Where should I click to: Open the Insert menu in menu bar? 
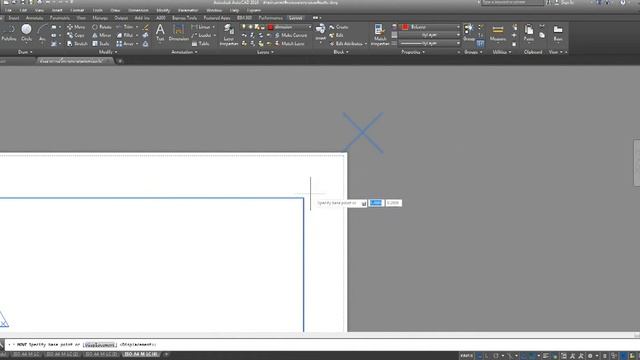pos(57,10)
